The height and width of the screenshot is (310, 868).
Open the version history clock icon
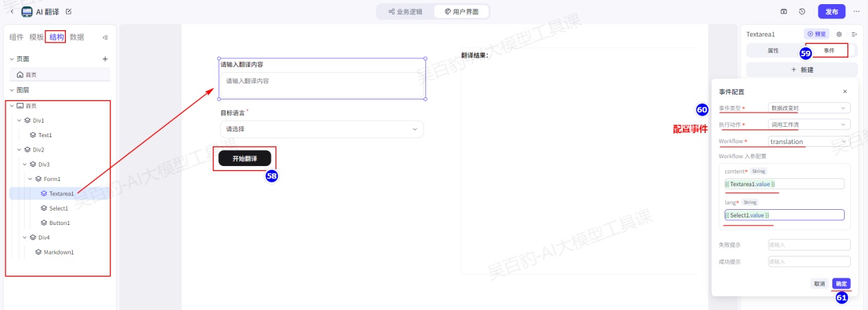coord(802,12)
